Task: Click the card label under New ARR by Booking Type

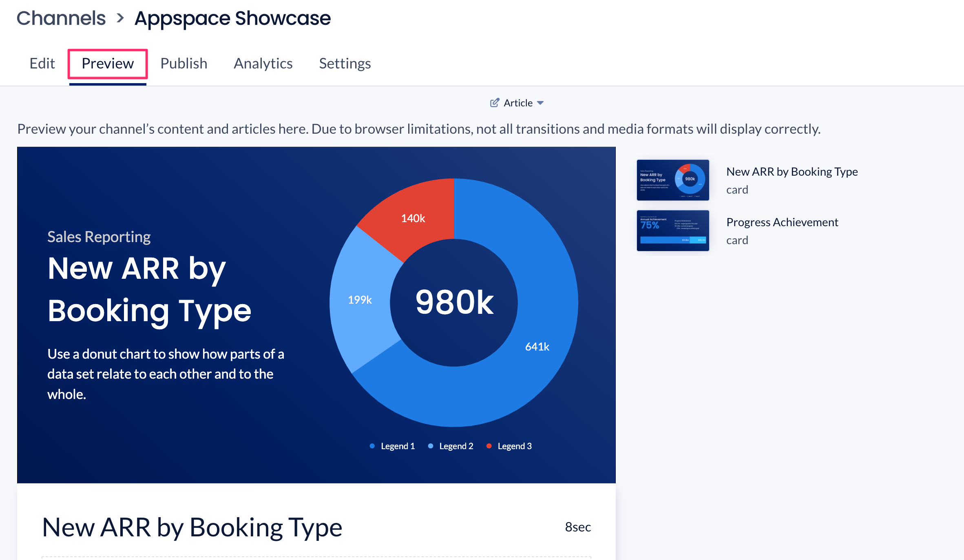Action: [x=737, y=190]
